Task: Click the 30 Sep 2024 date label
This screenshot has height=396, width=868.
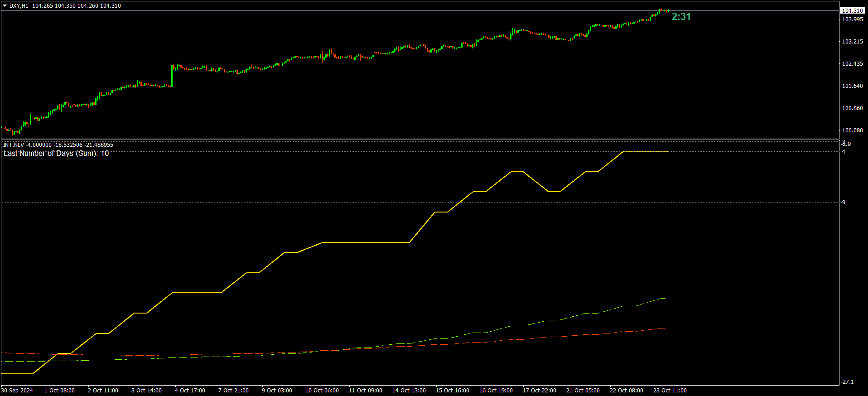Action: click(17, 391)
